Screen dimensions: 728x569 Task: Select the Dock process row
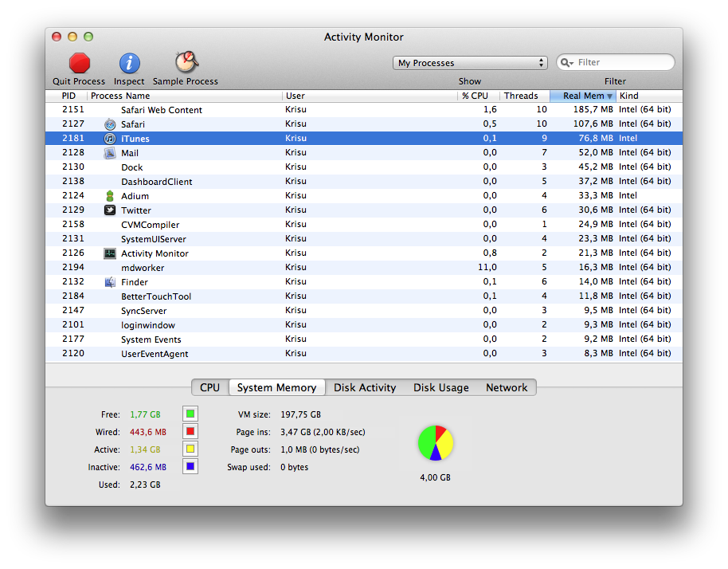coord(364,167)
